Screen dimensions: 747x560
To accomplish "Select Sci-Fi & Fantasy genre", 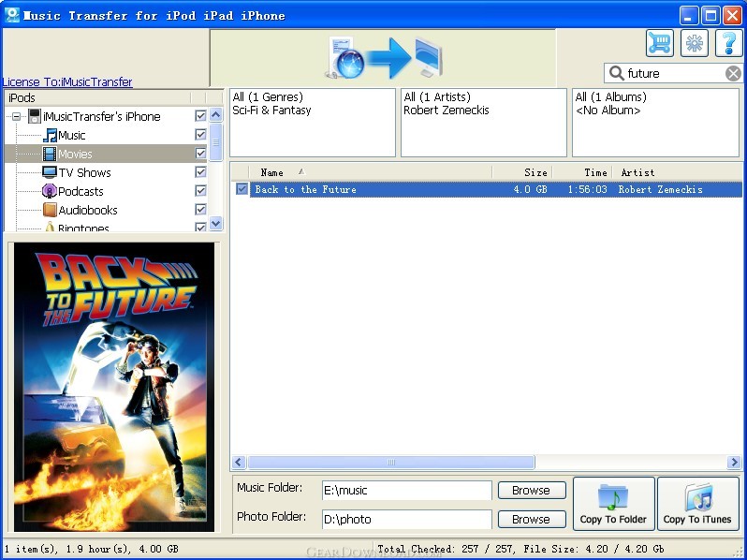I will (271, 111).
